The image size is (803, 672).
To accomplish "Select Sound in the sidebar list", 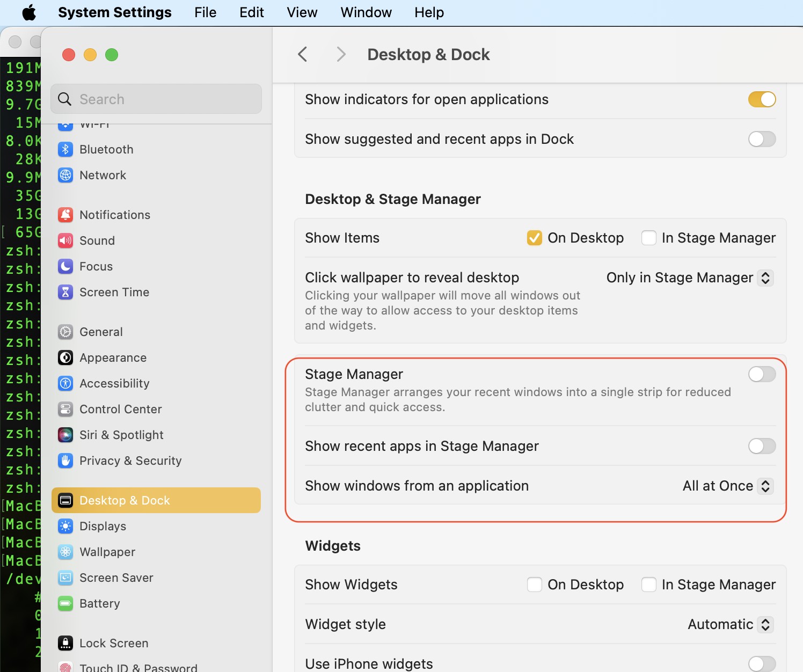I will coord(156,240).
